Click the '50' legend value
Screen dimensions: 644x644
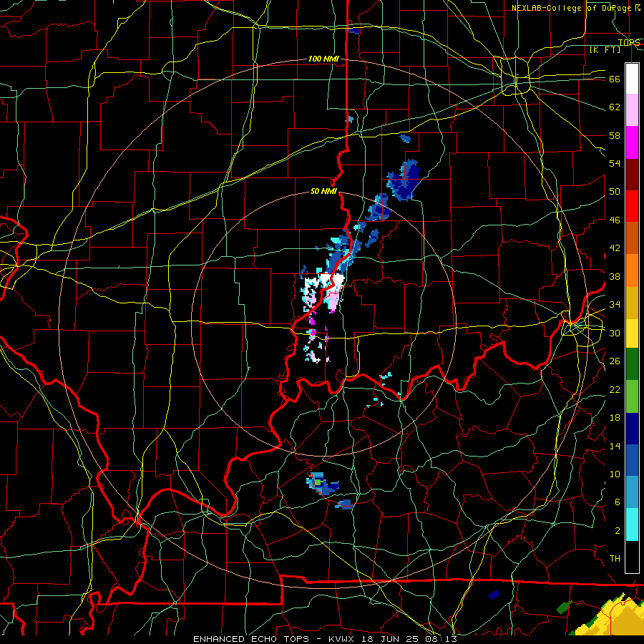(615, 192)
